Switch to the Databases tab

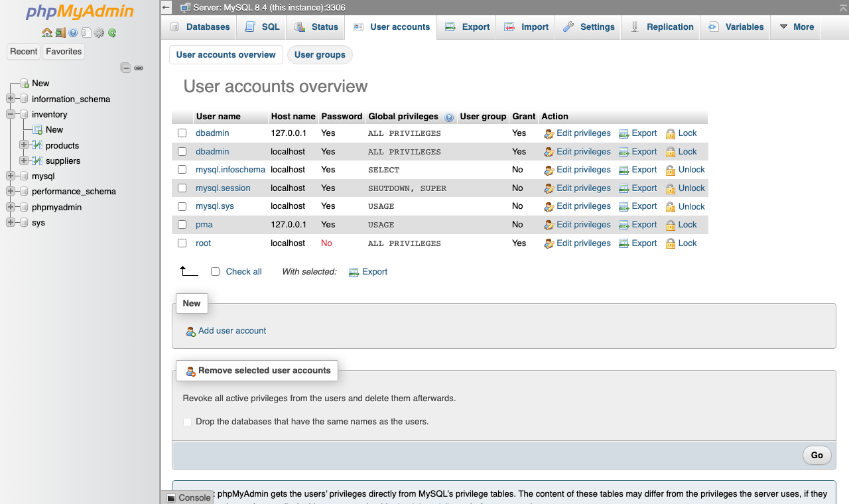[x=200, y=27]
